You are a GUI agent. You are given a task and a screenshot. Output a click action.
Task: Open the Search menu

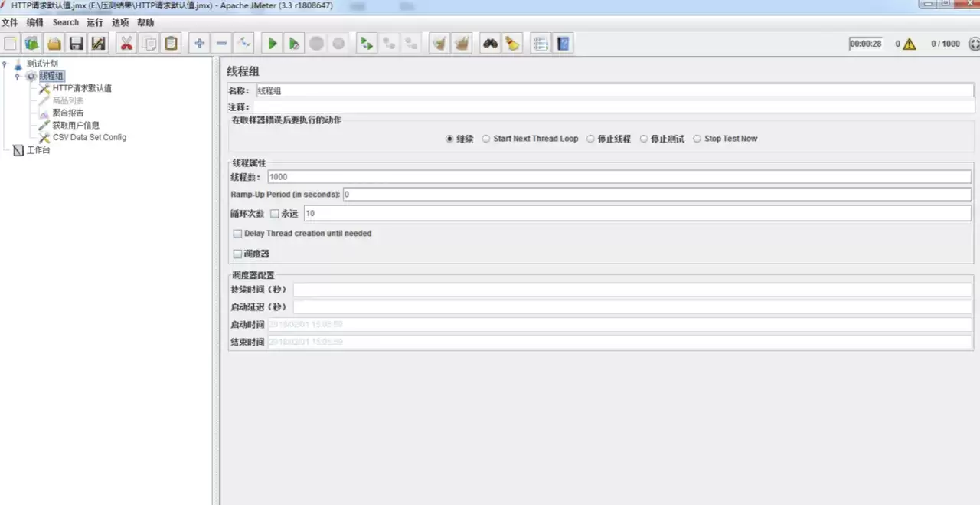pyautogui.click(x=66, y=23)
